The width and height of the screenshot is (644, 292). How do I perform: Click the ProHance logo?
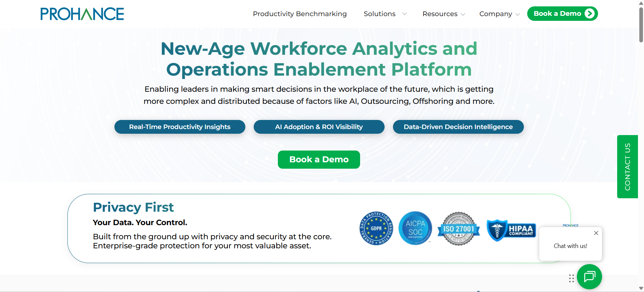tap(82, 14)
